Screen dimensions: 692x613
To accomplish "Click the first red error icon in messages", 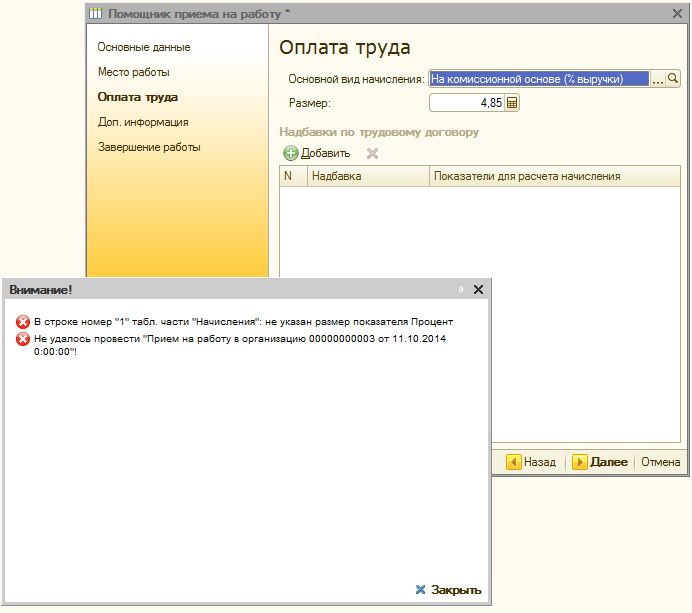I will pyautogui.click(x=23, y=322).
